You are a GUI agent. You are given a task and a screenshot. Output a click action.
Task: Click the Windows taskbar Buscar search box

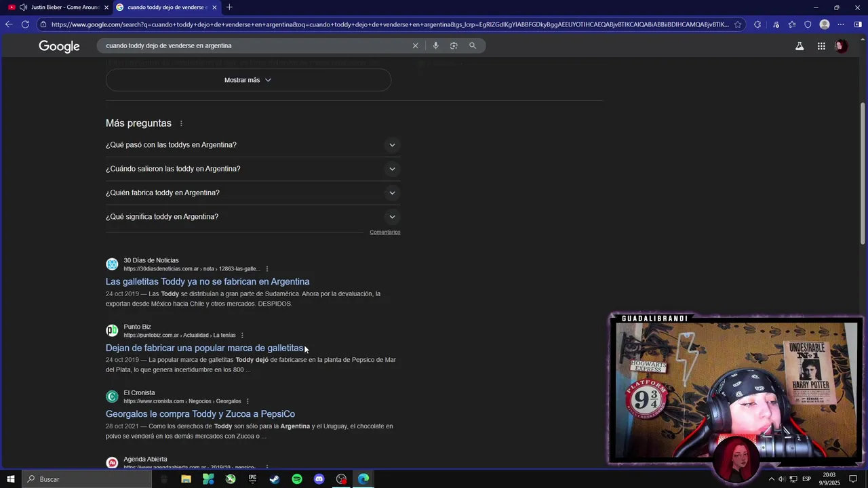pyautogui.click(x=87, y=479)
